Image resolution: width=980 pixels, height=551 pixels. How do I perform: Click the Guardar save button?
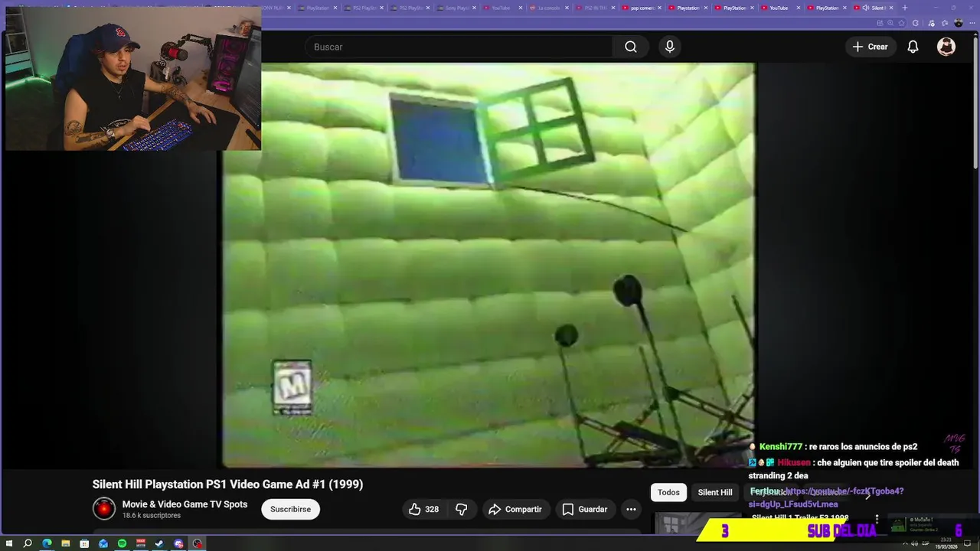[585, 509]
